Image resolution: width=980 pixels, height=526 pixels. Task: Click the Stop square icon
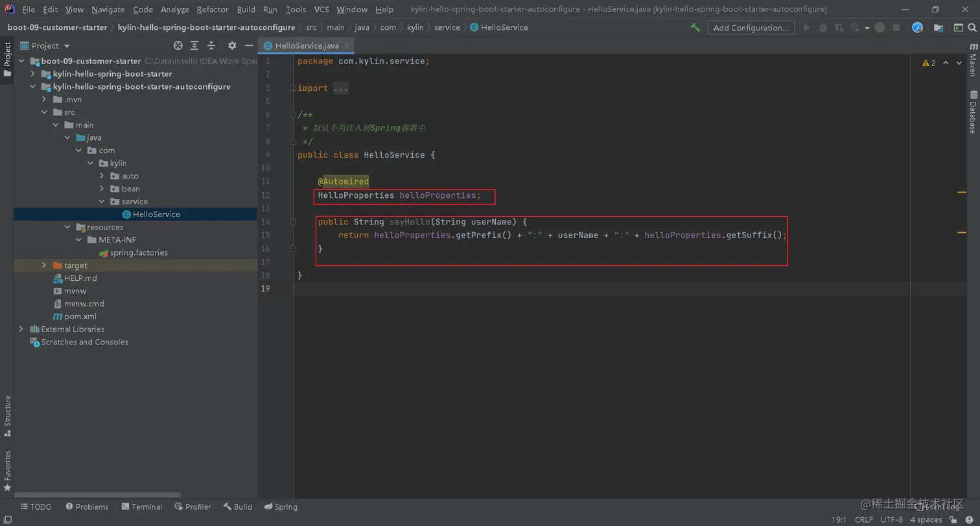[896, 28]
